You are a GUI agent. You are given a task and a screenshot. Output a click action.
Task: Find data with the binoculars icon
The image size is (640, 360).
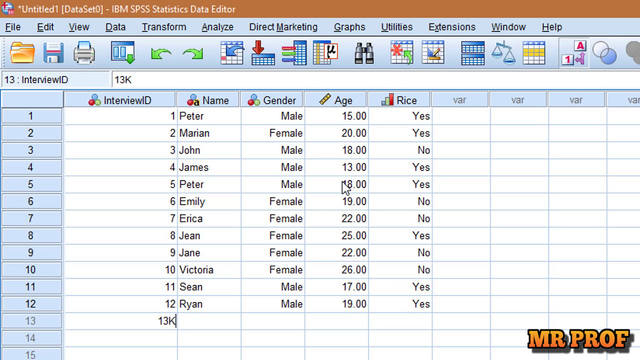tap(364, 53)
